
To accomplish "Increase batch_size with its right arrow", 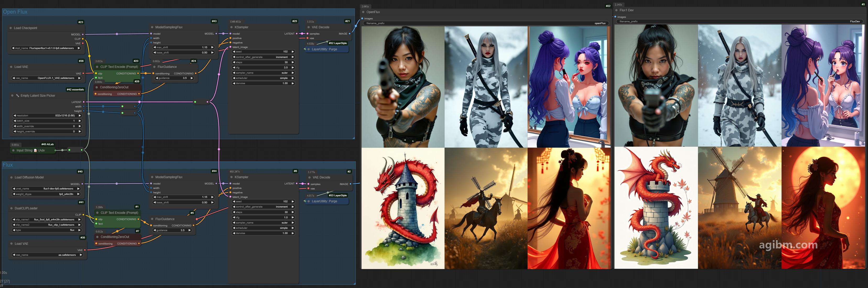I will (80, 121).
